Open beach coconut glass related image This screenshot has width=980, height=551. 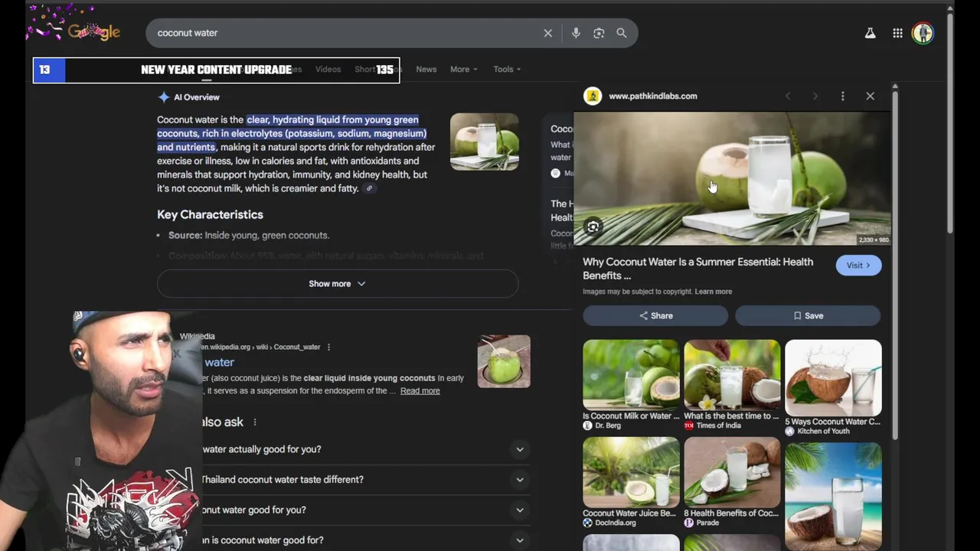click(833, 496)
